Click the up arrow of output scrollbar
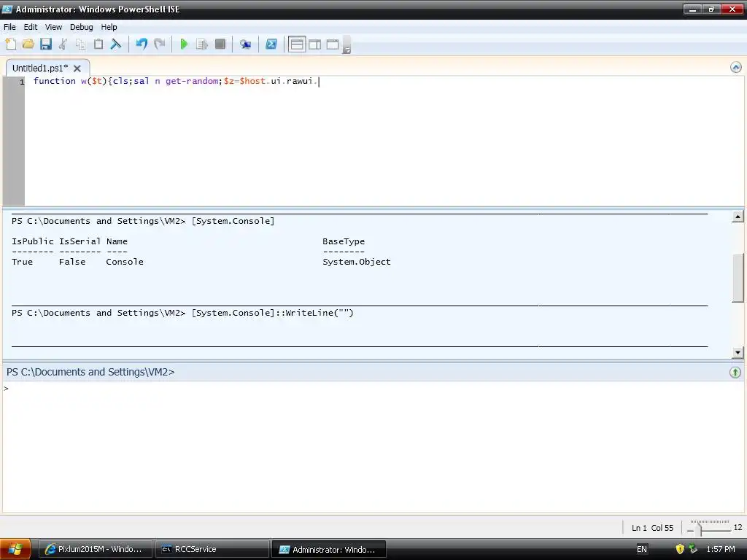This screenshot has width=747, height=560. coord(738,217)
